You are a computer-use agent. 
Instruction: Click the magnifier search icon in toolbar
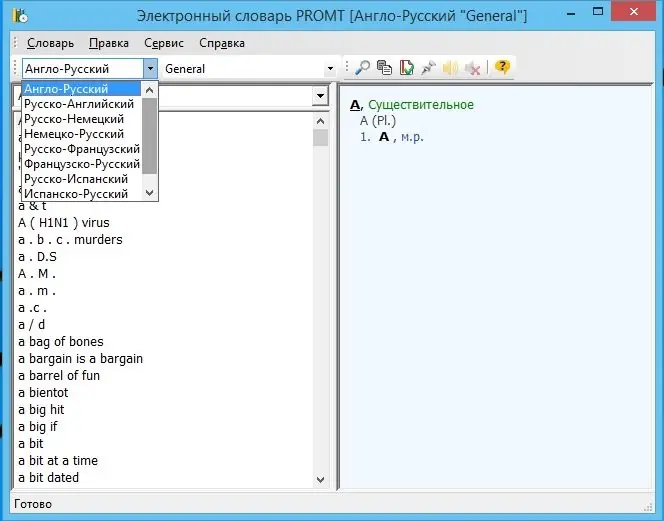(x=362, y=68)
